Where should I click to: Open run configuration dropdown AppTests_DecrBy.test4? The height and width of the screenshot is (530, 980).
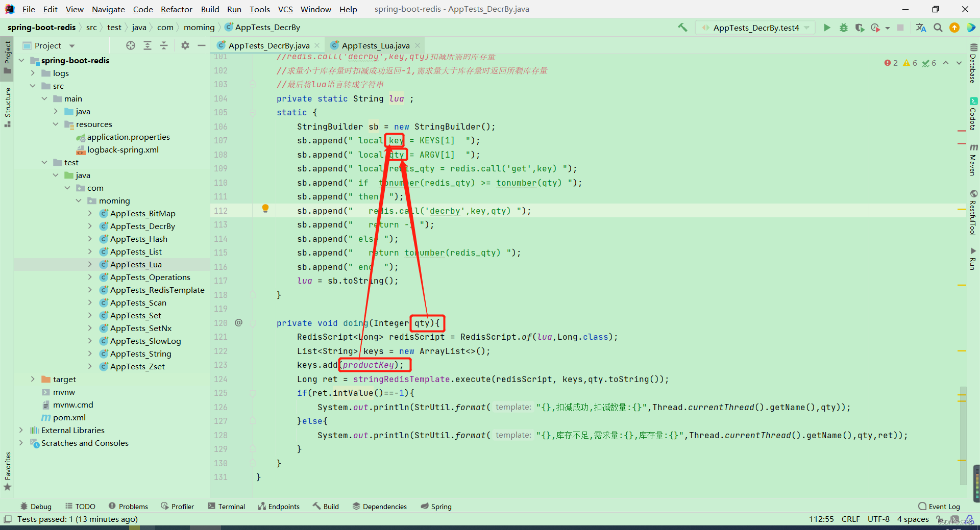point(756,28)
